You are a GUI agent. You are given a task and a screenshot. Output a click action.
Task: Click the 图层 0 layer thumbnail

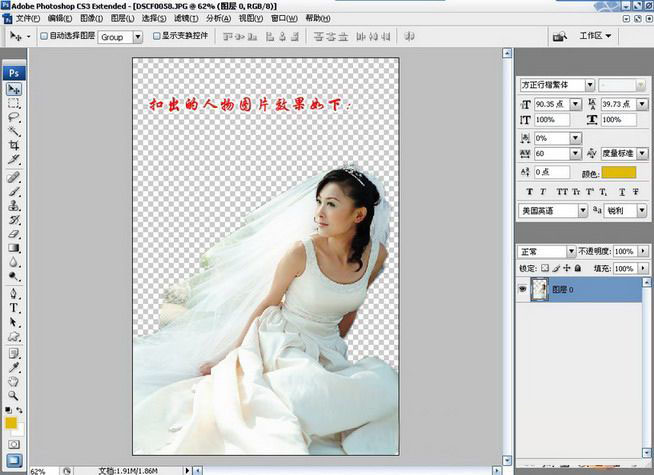pos(539,290)
